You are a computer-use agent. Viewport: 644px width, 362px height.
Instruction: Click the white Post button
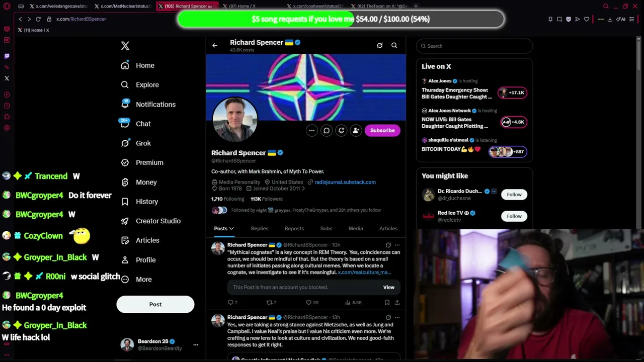[x=155, y=304]
